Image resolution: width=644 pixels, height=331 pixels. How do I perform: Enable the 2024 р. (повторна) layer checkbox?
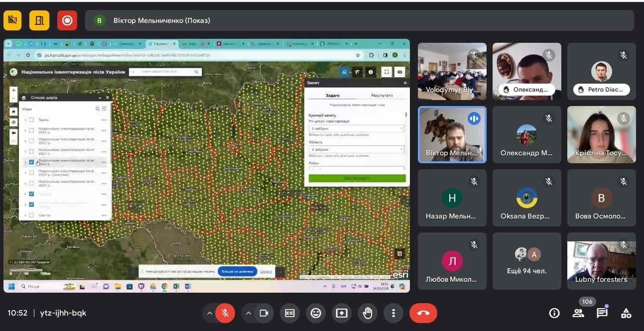(x=31, y=173)
